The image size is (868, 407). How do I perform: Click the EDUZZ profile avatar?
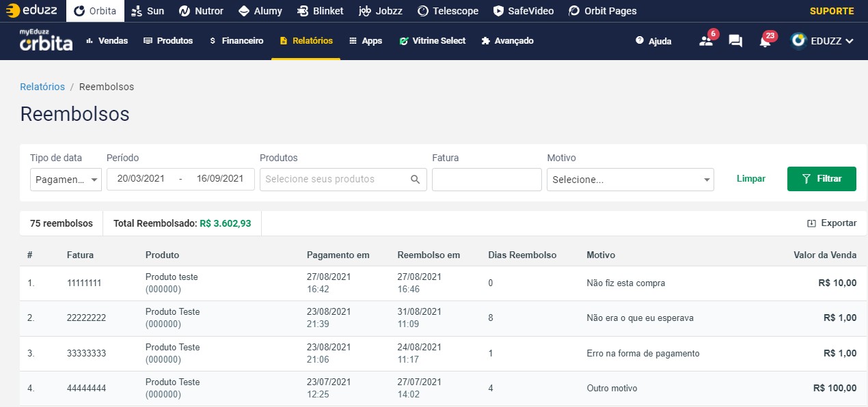[x=798, y=40]
